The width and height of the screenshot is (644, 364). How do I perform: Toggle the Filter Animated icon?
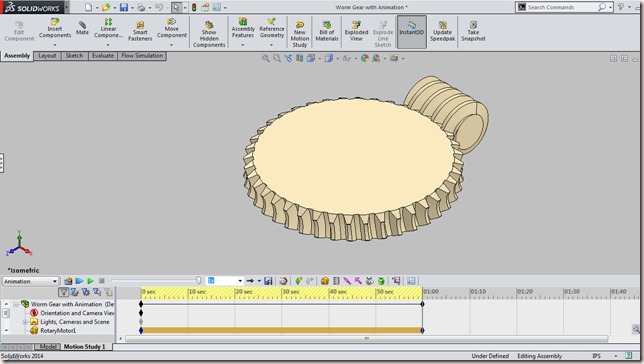tap(74, 292)
